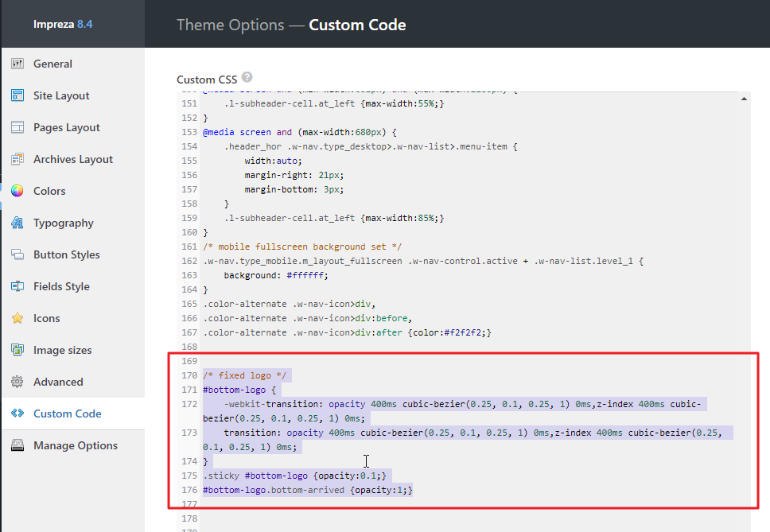Click line number 153 in gutter
Screen dimensions: 770x532
tap(189, 132)
